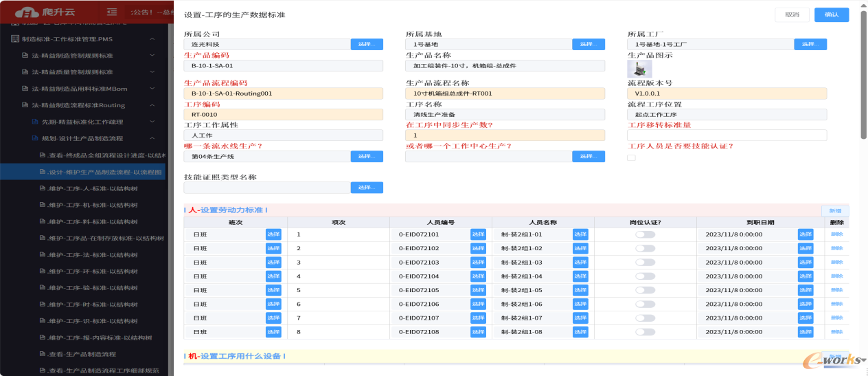The width and height of the screenshot is (868, 376).
Task: Click 选择 button for 所属工厂
Action: (810, 44)
